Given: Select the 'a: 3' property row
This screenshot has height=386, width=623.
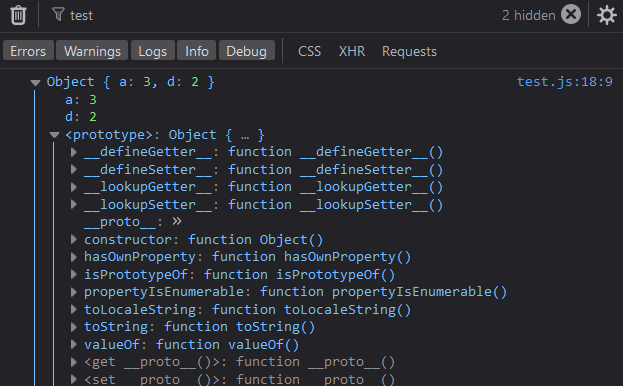Looking at the screenshot, I should click(x=81, y=100).
